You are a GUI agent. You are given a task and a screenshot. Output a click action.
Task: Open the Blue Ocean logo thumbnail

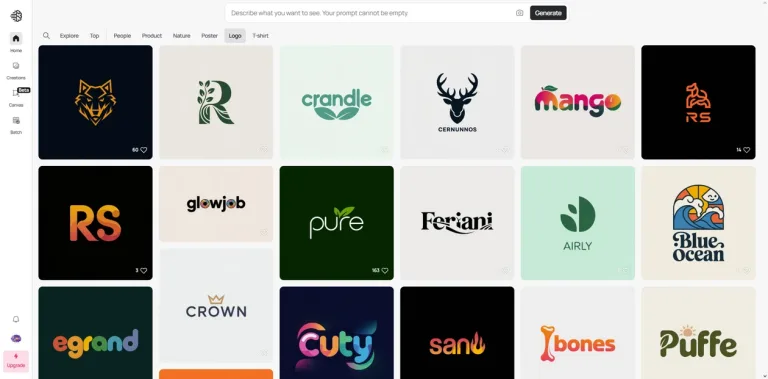point(698,223)
